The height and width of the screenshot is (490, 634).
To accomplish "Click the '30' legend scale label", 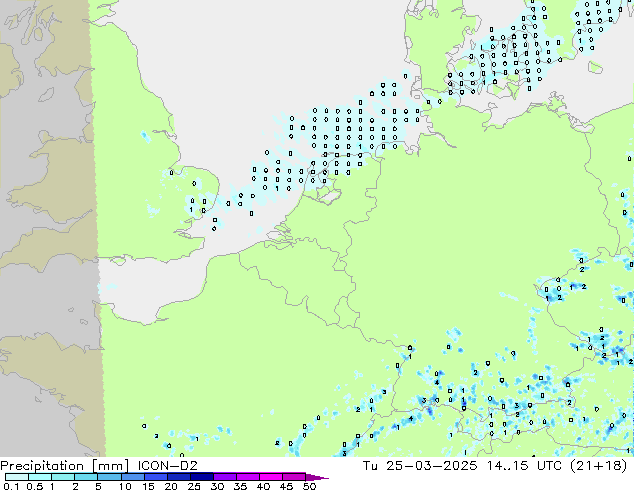I will coord(217,486).
